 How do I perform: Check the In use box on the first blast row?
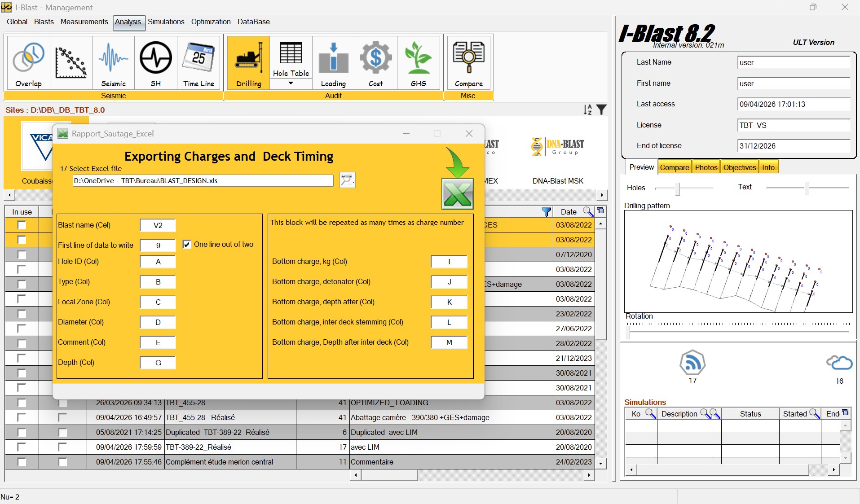[21, 225]
